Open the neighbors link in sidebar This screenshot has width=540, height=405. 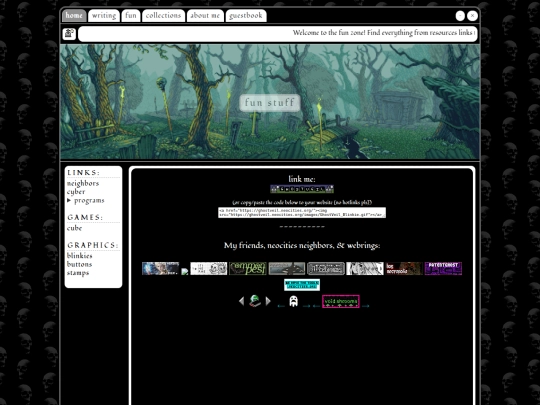coord(83,183)
